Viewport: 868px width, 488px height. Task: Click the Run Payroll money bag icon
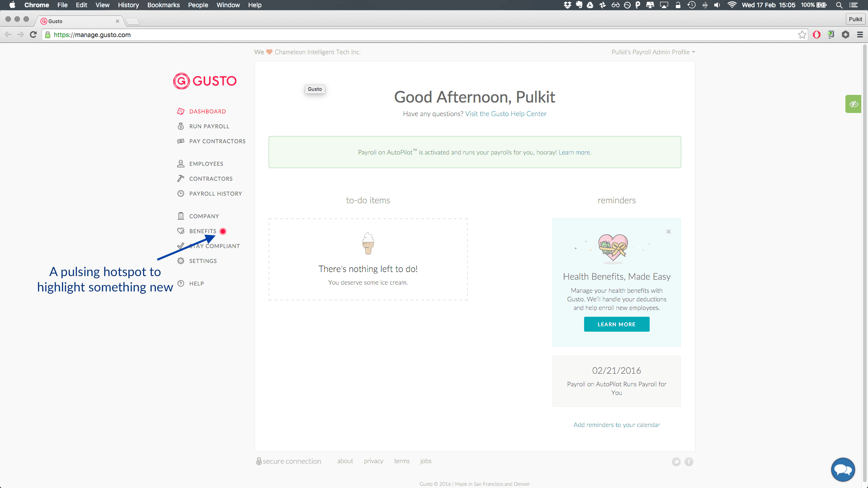pos(181,126)
